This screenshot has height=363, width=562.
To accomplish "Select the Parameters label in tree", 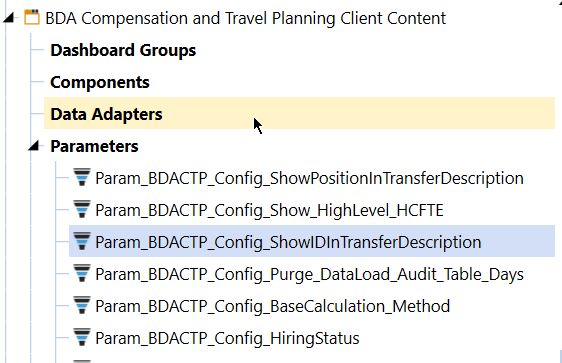I will (x=94, y=146).
